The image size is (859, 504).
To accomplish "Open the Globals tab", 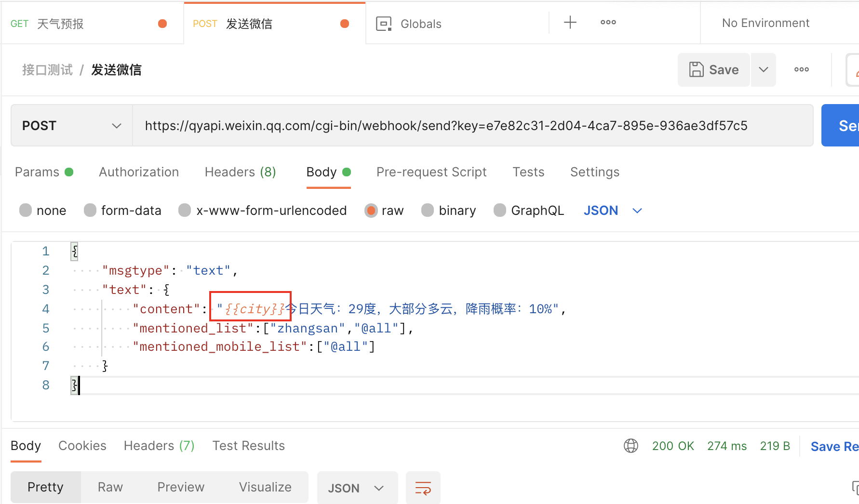I will [421, 24].
